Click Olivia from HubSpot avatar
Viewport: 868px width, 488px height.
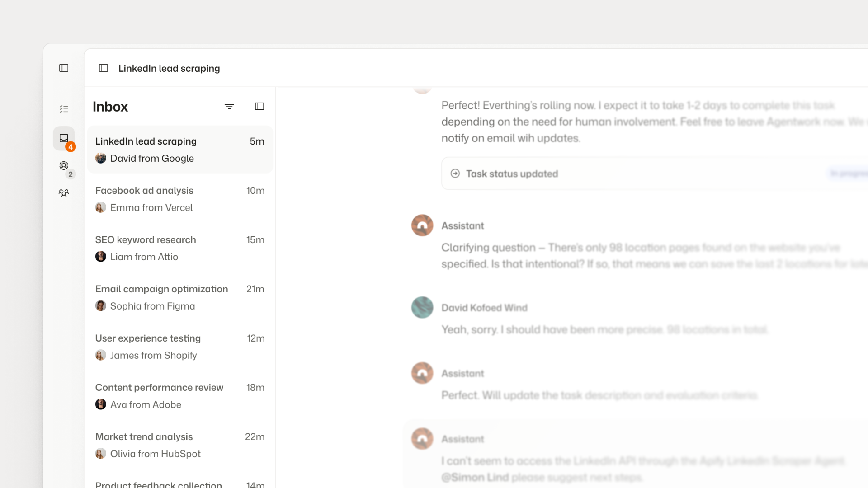click(101, 454)
